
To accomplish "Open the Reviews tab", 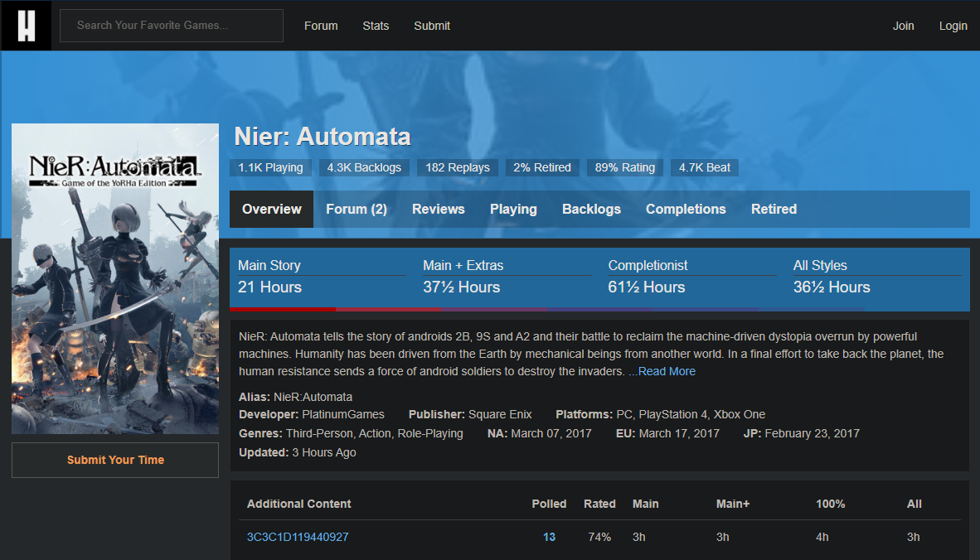I will click(x=438, y=209).
